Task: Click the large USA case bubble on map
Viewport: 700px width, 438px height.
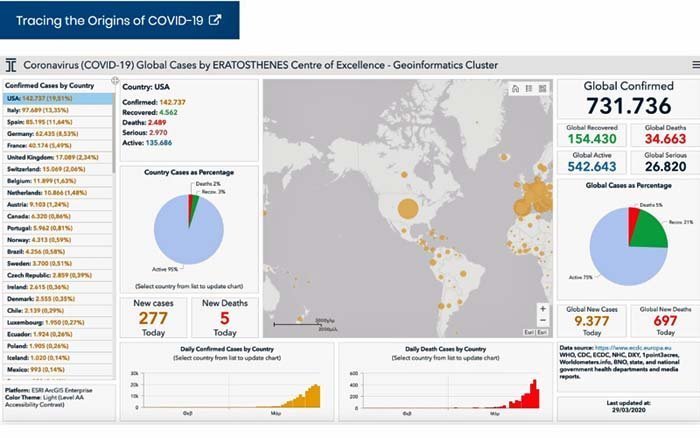Action: [408, 208]
